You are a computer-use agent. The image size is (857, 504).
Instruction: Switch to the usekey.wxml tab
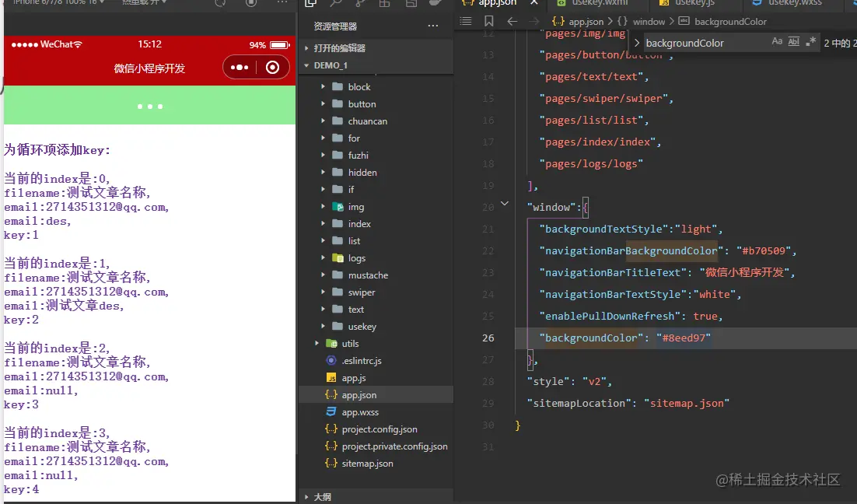600,3
